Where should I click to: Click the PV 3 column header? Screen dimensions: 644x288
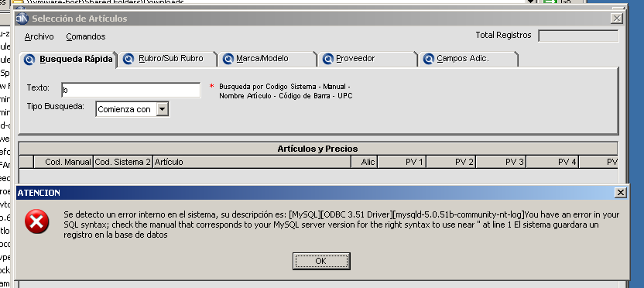click(x=501, y=162)
